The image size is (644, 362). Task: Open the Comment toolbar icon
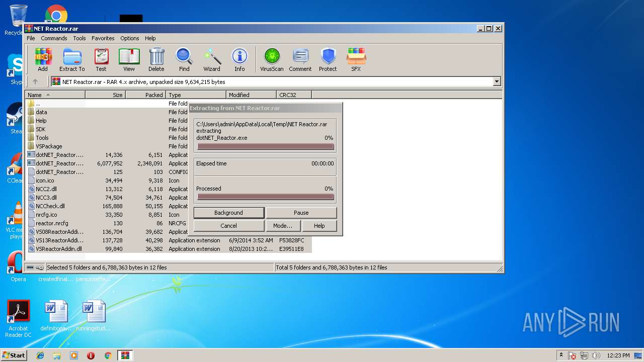(300, 60)
